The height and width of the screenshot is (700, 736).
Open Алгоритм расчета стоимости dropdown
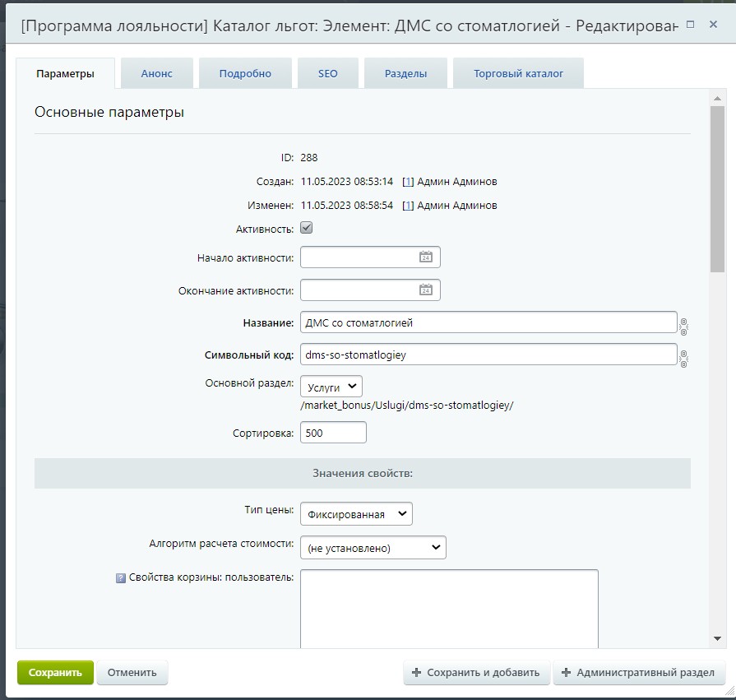point(373,547)
